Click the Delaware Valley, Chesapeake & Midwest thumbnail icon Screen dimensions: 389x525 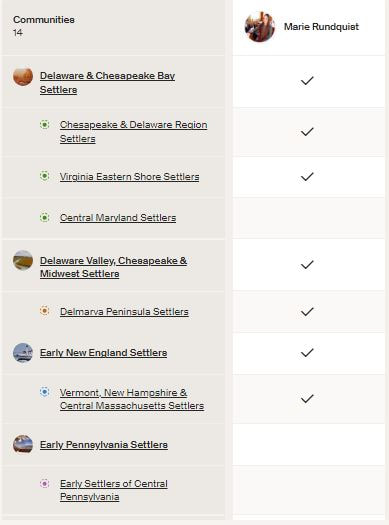point(23,260)
